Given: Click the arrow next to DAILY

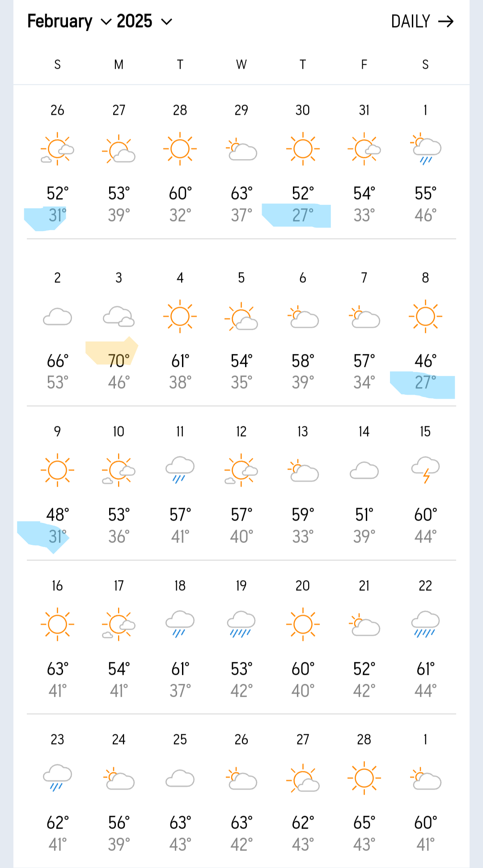Looking at the screenshot, I should pyautogui.click(x=446, y=21).
